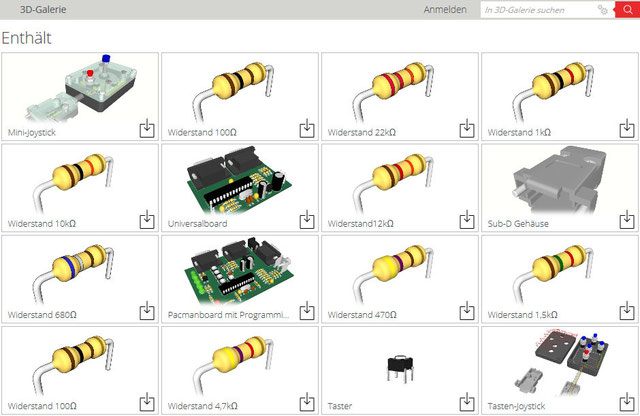Open the Widerstand12kΩ item title

(360, 224)
